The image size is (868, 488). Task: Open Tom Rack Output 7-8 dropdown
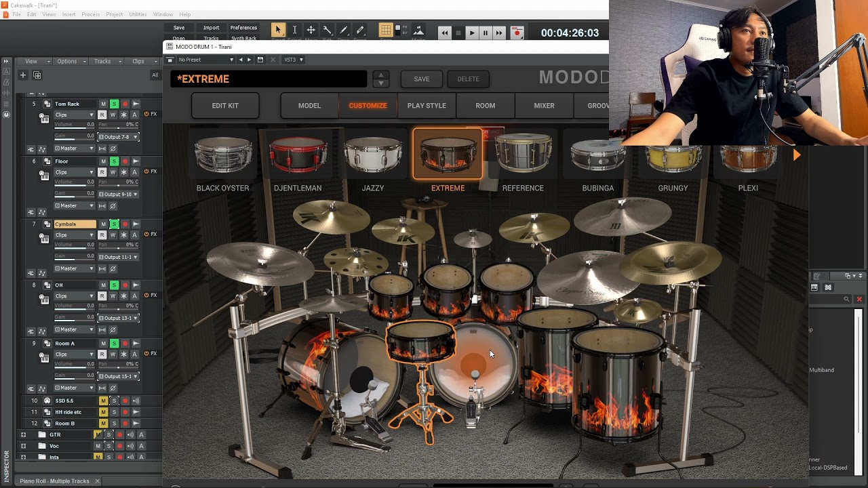pyautogui.click(x=119, y=137)
